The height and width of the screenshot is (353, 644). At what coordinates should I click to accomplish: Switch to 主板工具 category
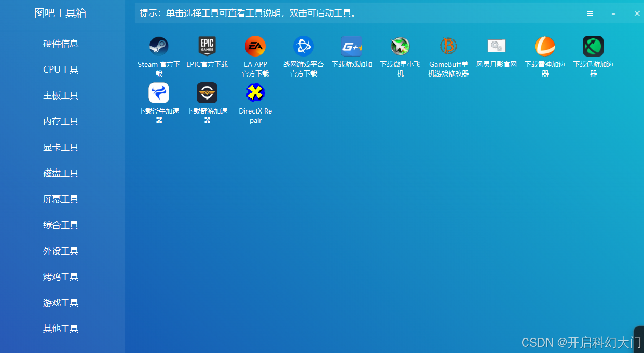click(61, 95)
